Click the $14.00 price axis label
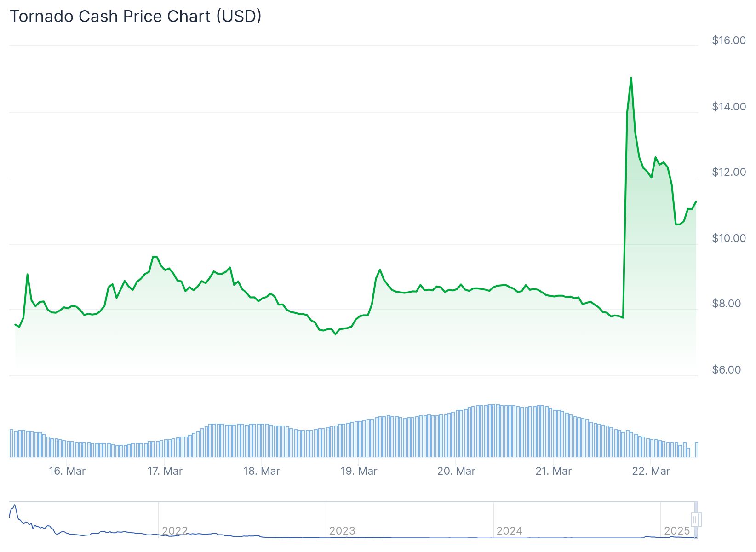Viewport: 756px width, 552px height. click(x=729, y=107)
